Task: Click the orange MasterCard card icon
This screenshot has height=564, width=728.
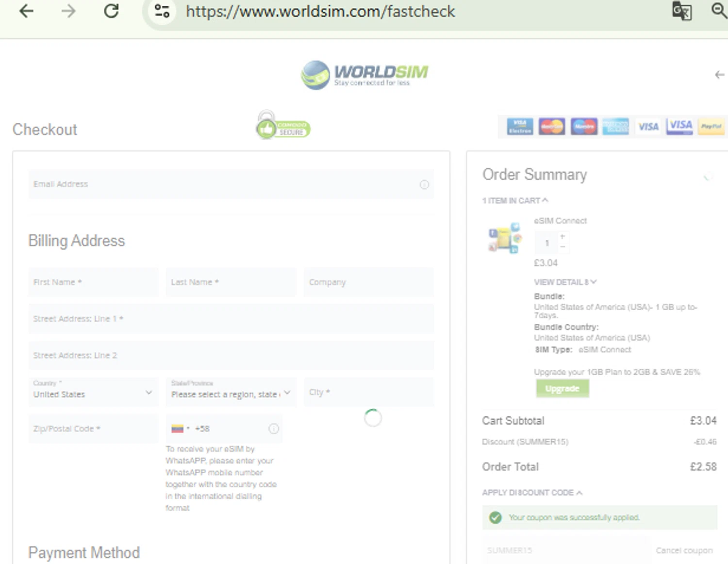Action: (x=552, y=127)
